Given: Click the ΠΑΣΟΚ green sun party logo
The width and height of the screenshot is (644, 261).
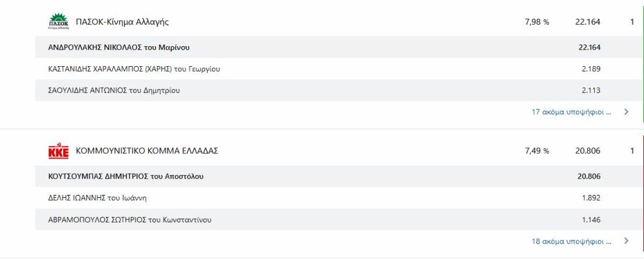Looking at the screenshot, I should point(59,22).
